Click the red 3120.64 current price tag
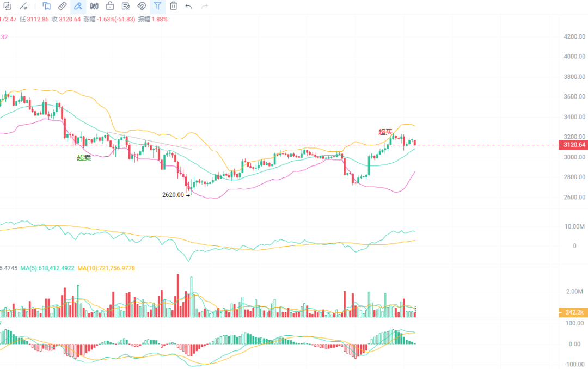The image size is (588, 369). coord(573,145)
